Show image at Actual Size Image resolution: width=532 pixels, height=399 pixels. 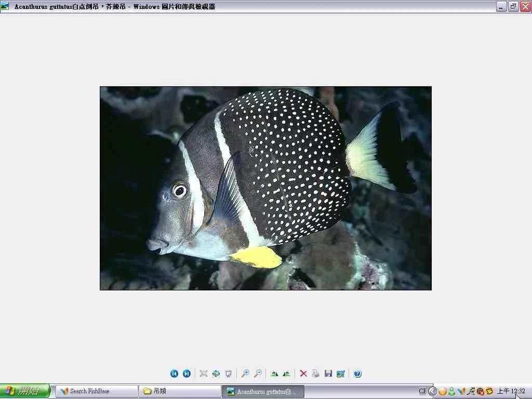[216, 374]
